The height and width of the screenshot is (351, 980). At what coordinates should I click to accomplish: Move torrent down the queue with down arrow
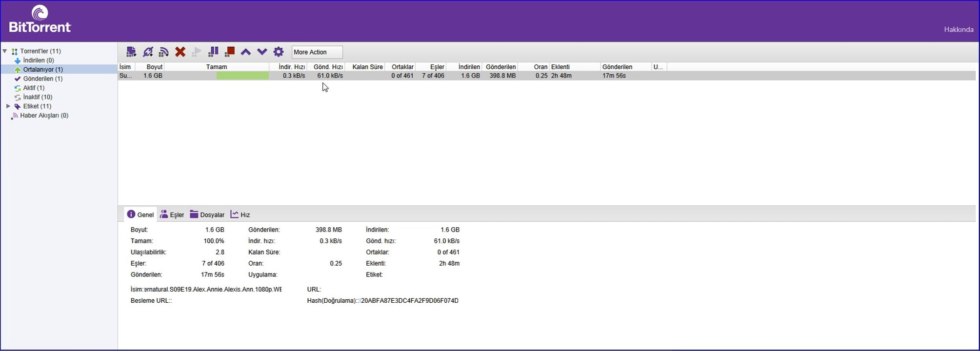pos(262,52)
